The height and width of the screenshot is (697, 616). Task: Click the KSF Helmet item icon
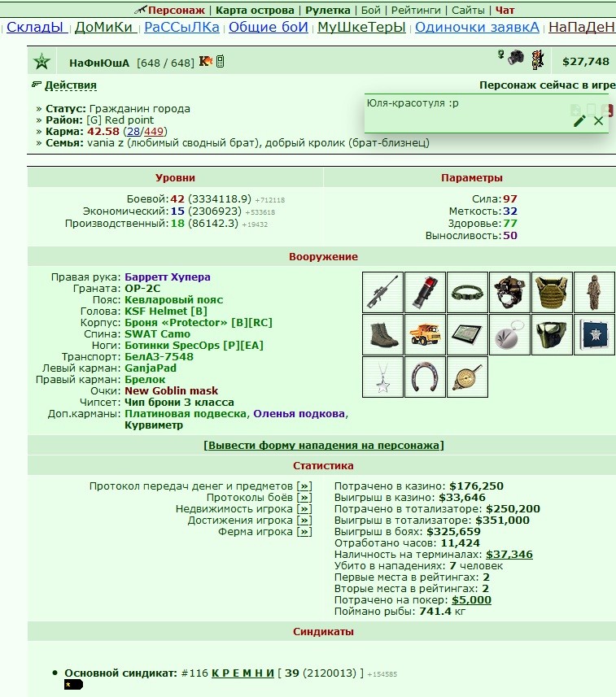coord(509,293)
